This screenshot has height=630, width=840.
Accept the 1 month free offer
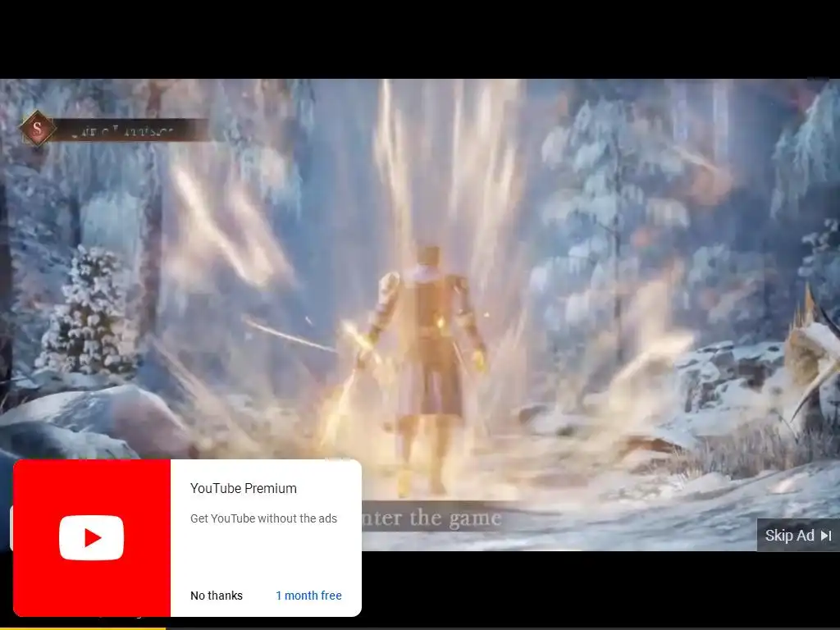(308, 596)
